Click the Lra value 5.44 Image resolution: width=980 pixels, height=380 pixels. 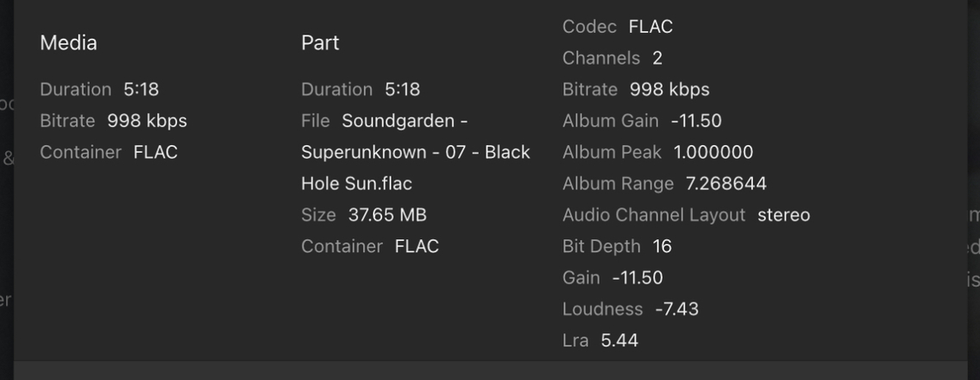tap(619, 340)
